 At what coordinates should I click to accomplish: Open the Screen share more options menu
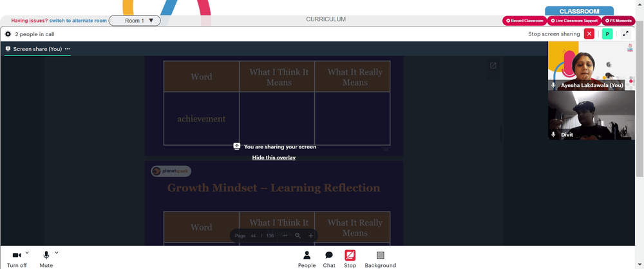tap(67, 49)
